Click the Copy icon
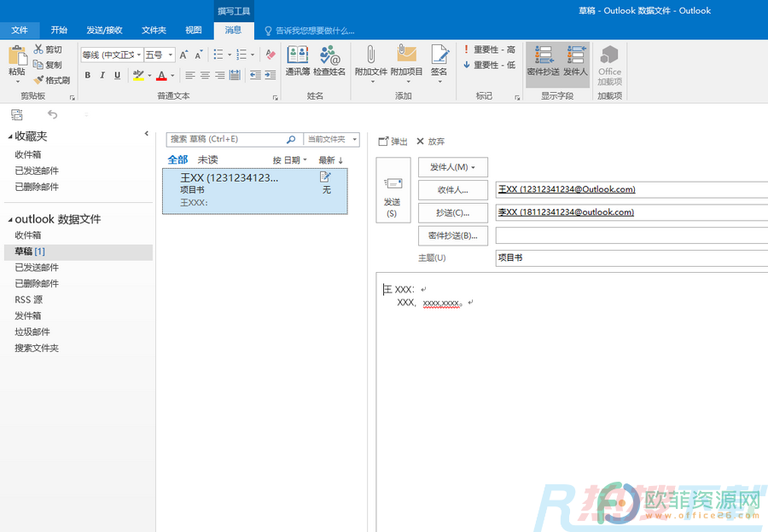Image resolution: width=768 pixels, height=532 pixels. (x=38, y=64)
